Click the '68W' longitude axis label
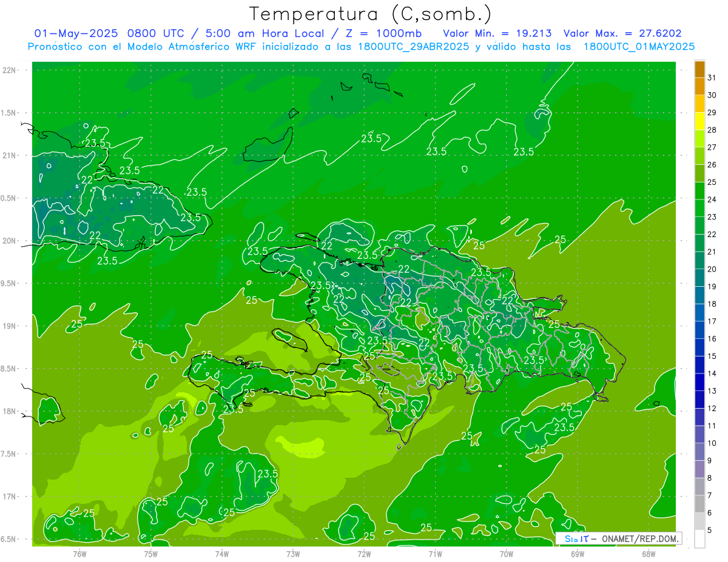728x562 pixels. pos(649,554)
